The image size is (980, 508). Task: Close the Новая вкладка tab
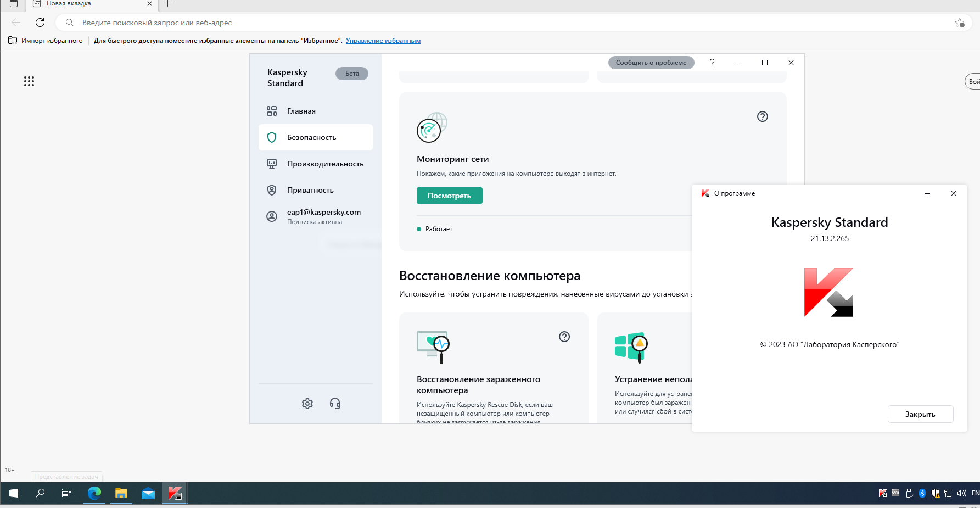click(x=149, y=4)
